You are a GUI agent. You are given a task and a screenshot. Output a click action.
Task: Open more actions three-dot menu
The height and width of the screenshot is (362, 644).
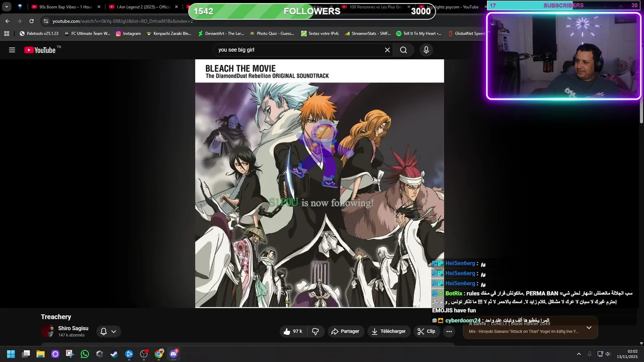(449, 331)
